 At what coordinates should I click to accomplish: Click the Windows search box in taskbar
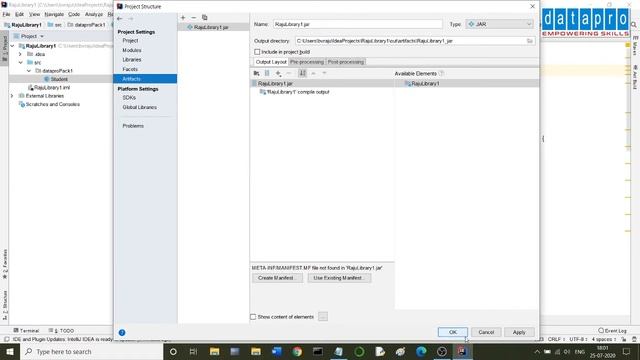pos(91,351)
